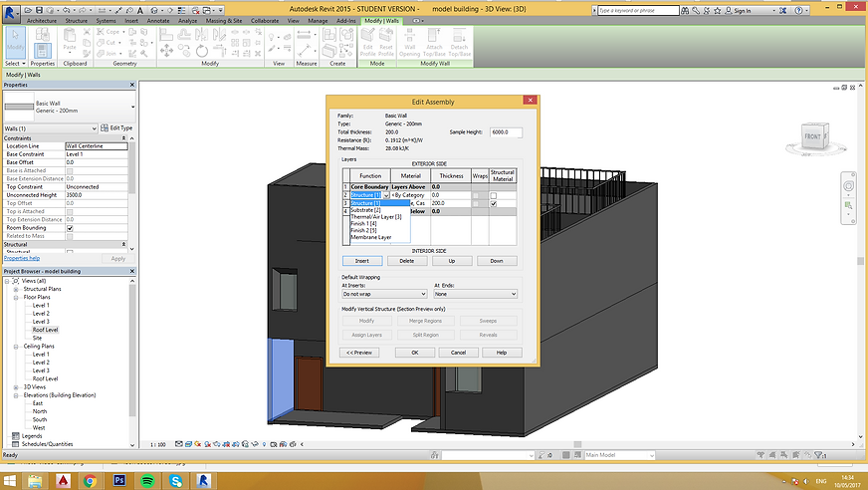The image size is (868, 490).
Task: Switch to the Annotate ribbon tab
Action: 160,20
